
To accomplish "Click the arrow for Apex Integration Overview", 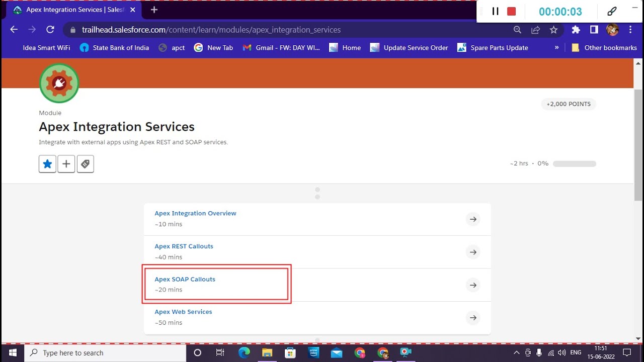I will pyautogui.click(x=473, y=219).
